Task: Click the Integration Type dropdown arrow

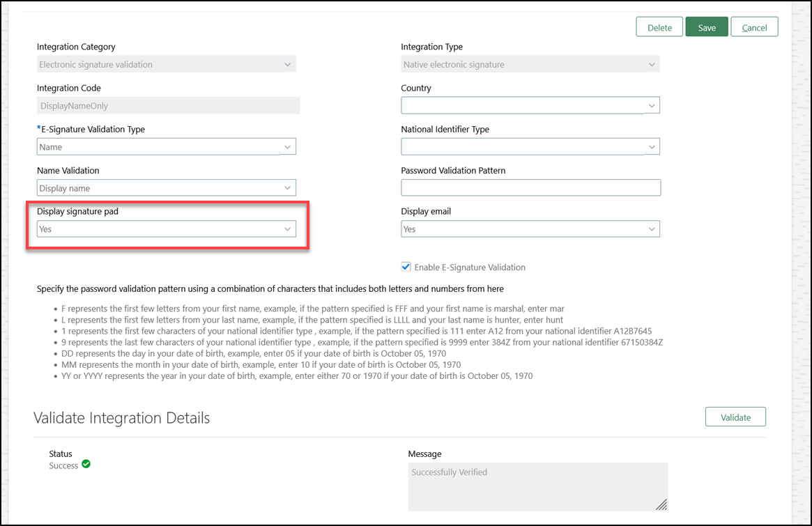Action: click(x=652, y=63)
